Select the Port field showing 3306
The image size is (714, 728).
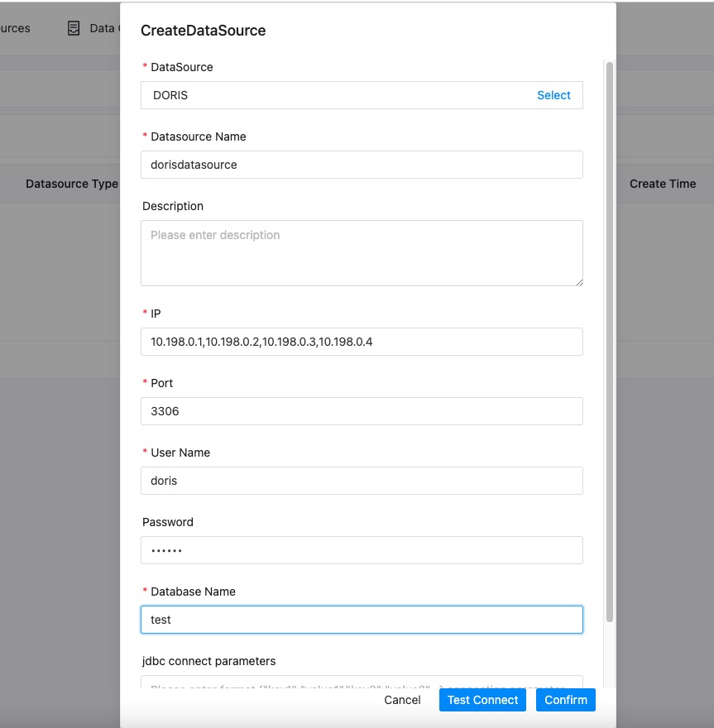tap(362, 411)
